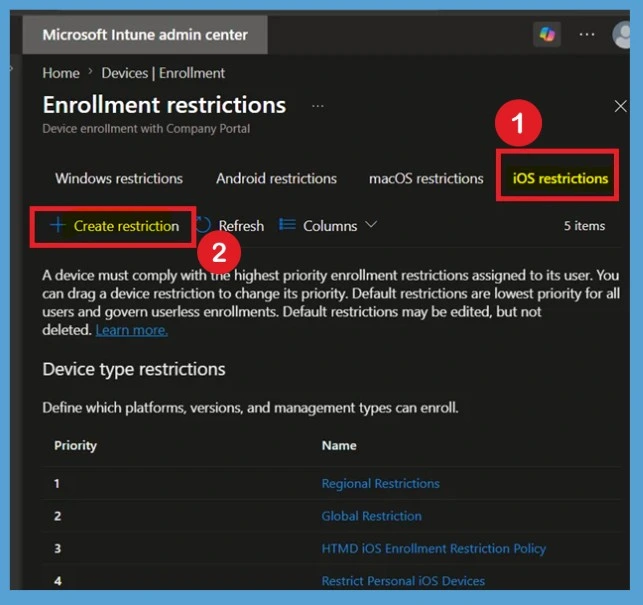This screenshot has height=605, width=643.
Task: Switch to Android restrictions tab
Action: (276, 178)
